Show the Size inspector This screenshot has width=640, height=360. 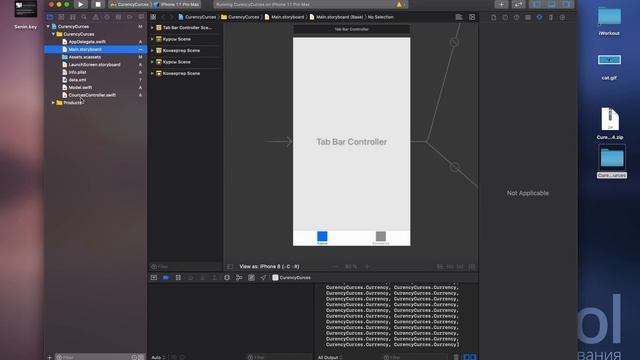pos(551,18)
